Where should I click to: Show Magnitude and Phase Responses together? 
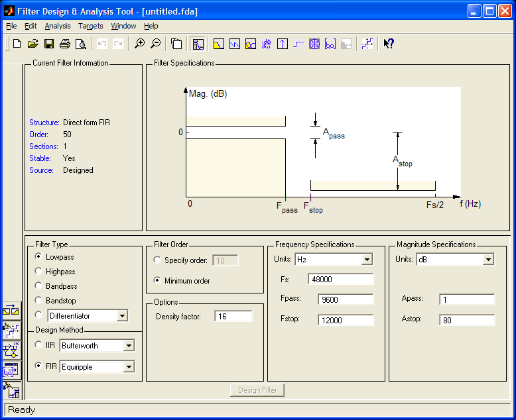pyautogui.click(x=251, y=44)
